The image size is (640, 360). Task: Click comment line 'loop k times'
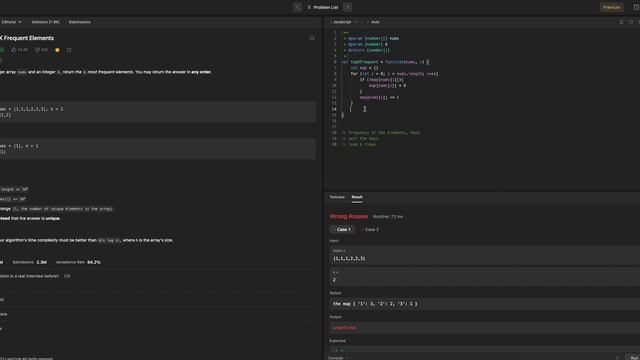point(358,144)
